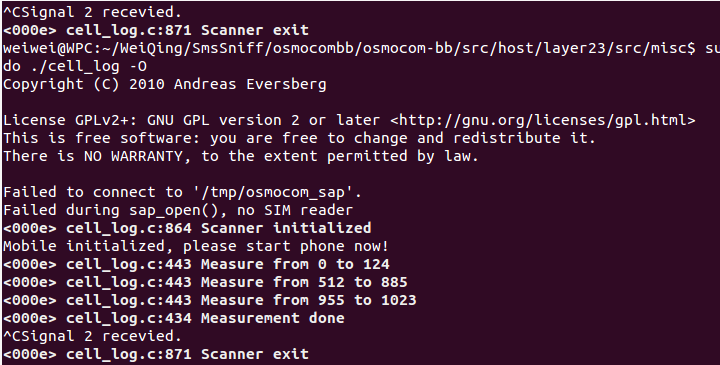Screen dimensions: 720x365
Task: Click the 'Measure from 0 to 124' line
Action: coord(196,264)
